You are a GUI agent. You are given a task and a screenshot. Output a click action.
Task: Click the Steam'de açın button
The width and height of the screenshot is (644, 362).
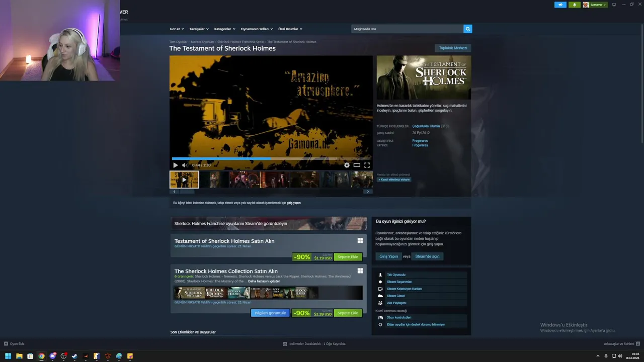[x=427, y=256]
